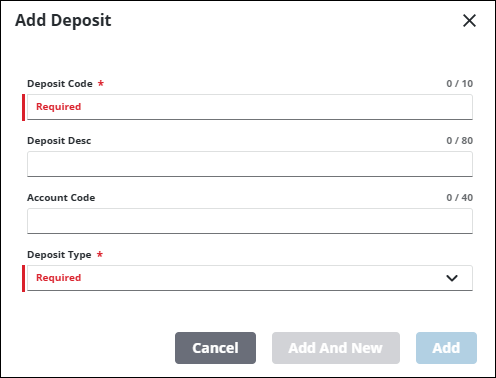The height and width of the screenshot is (378, 496).
Task: Click the Deposit Type chevron arrow
Action: [x=452, y=278]
